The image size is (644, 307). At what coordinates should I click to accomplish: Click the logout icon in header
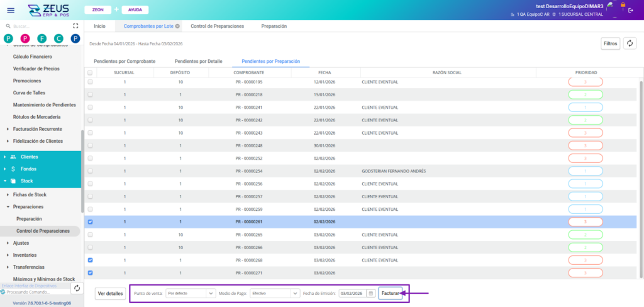coord(631,10)
